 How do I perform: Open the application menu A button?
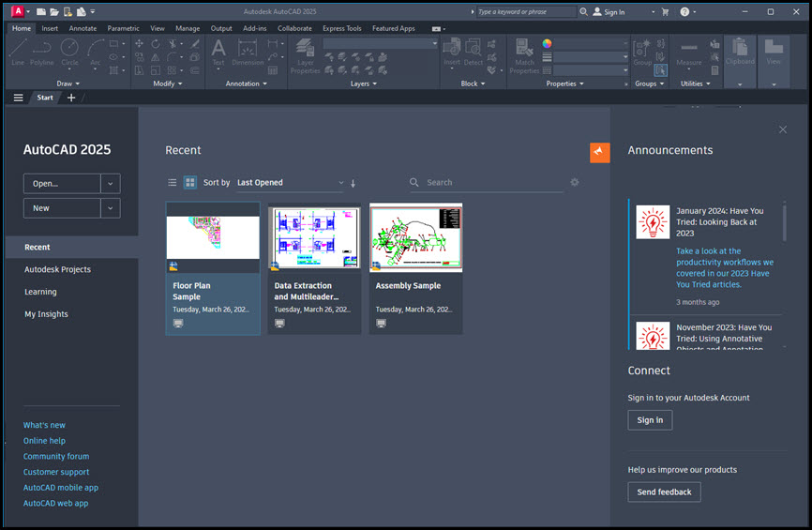(18, 11)
